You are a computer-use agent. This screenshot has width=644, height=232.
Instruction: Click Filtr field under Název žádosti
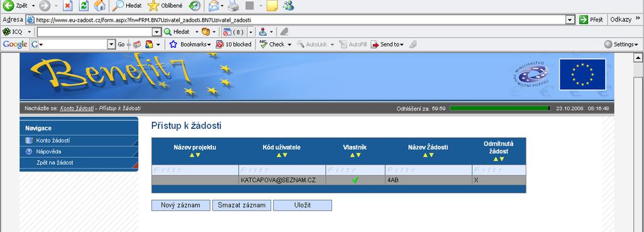point(428,170)
